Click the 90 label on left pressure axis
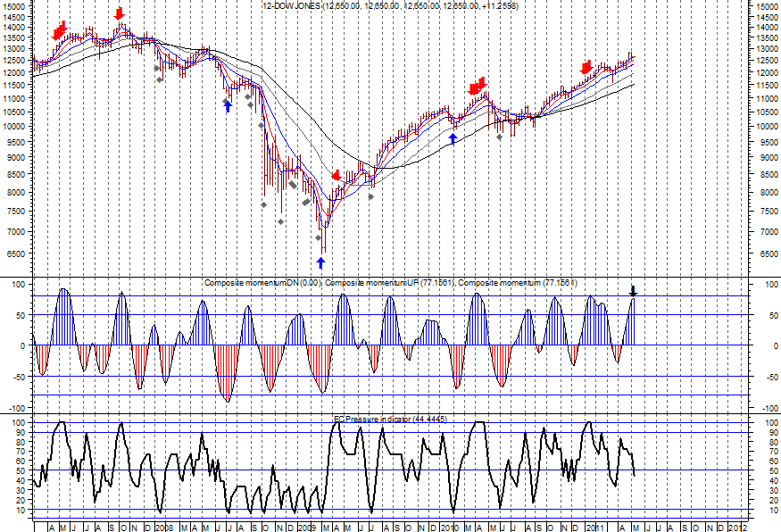 (x=20, y=432)
